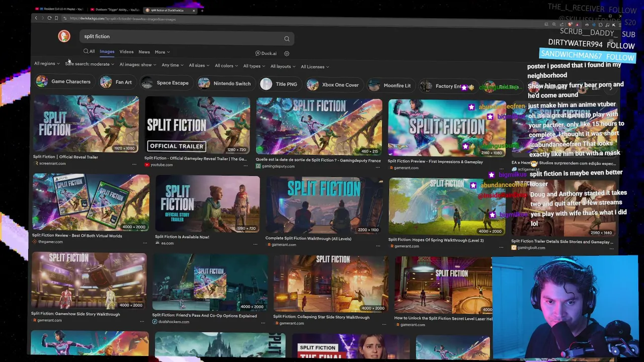
Task: Open three-dot menu for Gameshow Side Story
Action: (142, 321)
